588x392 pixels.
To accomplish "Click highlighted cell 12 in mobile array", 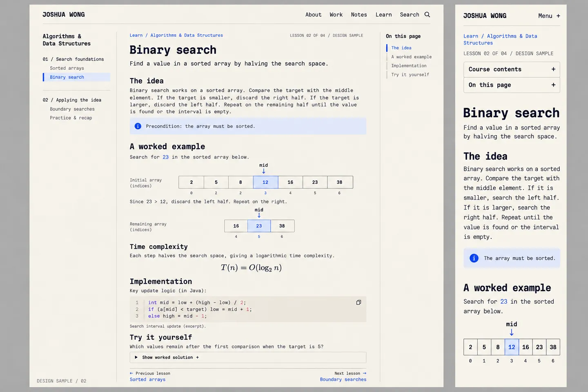I will coord(512,347).
